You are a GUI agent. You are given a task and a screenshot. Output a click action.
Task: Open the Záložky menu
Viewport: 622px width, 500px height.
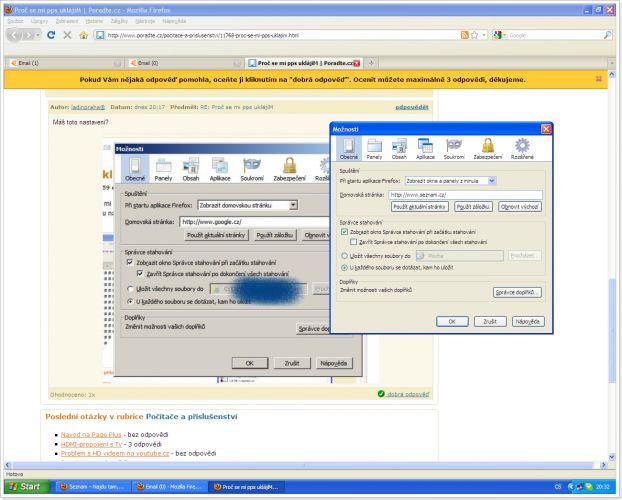pos(119,21)
